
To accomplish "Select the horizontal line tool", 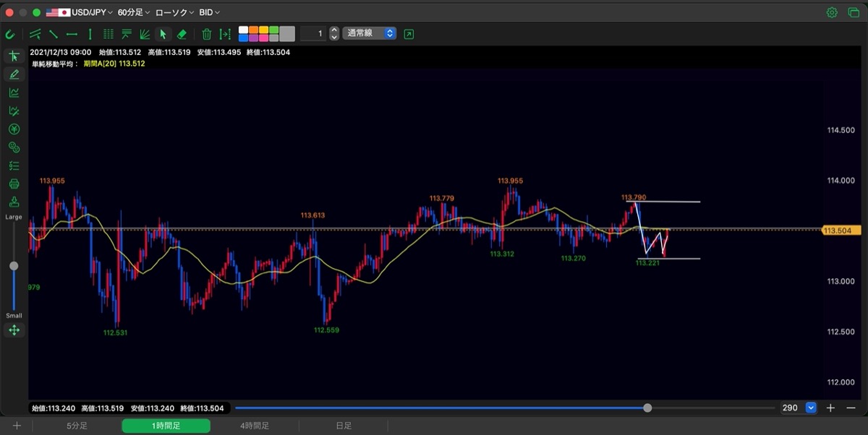I will coord(72,34).
